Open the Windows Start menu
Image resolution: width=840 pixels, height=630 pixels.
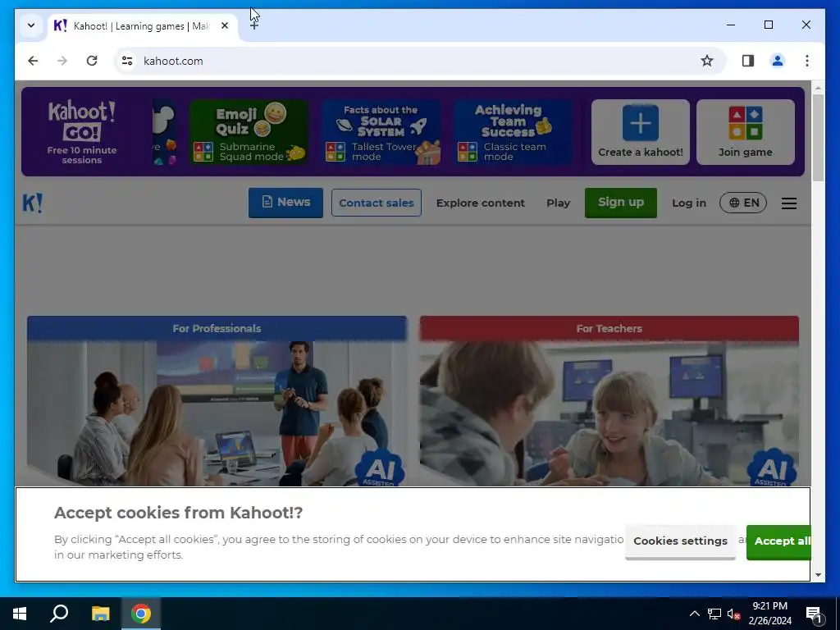point(20,614)
